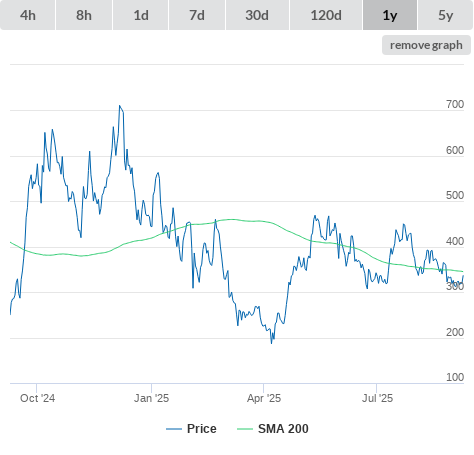
Task: Switch to the 8h time range
Action: click(84, 15)
